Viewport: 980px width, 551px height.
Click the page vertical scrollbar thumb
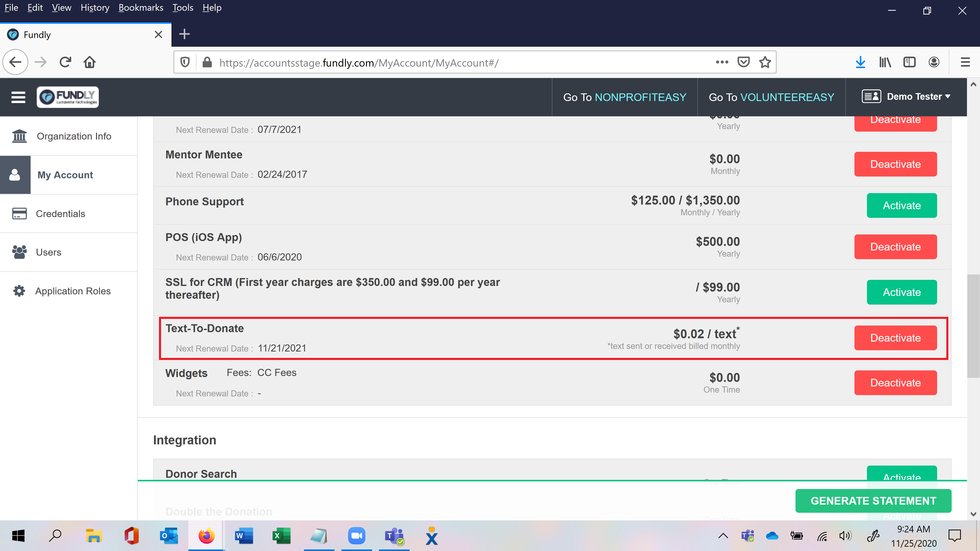pos(973,326)
